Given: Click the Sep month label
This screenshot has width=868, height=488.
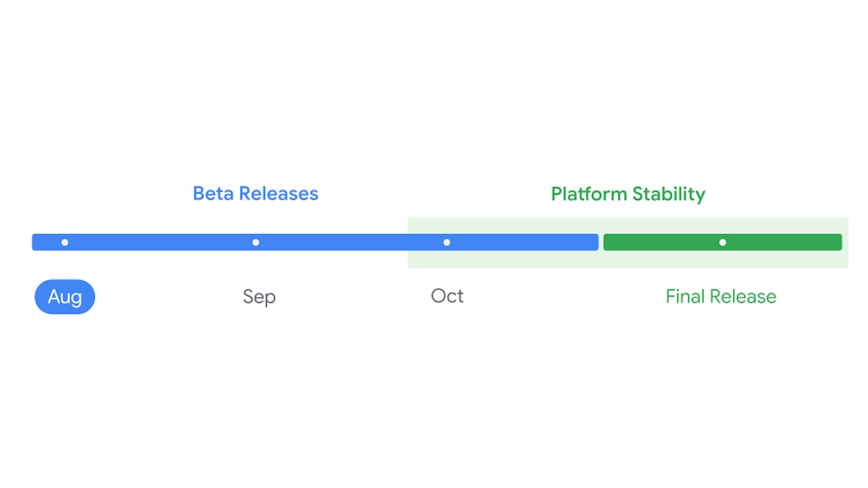Looking at the screenshot, I should 259,297.
